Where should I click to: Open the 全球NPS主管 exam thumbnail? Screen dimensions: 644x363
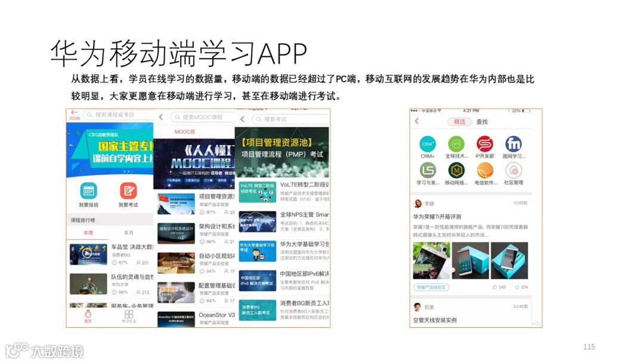[x=258, y=222]
